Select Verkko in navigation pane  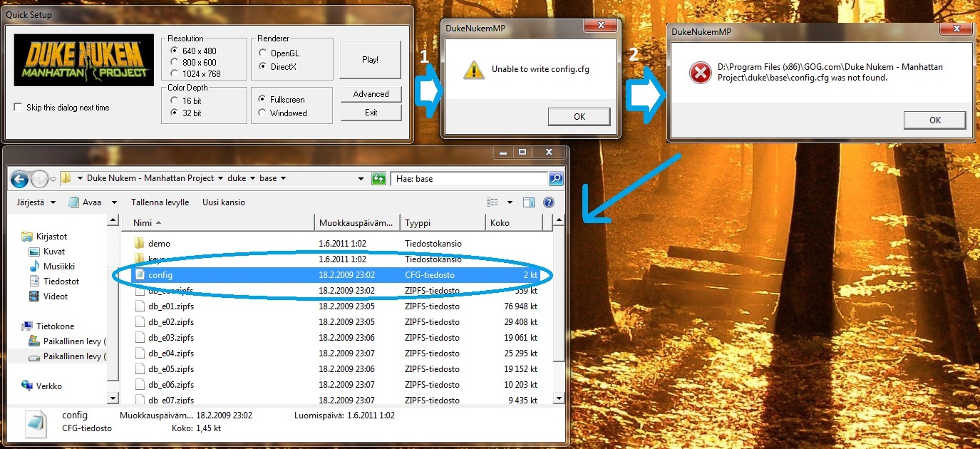point(49,386)
